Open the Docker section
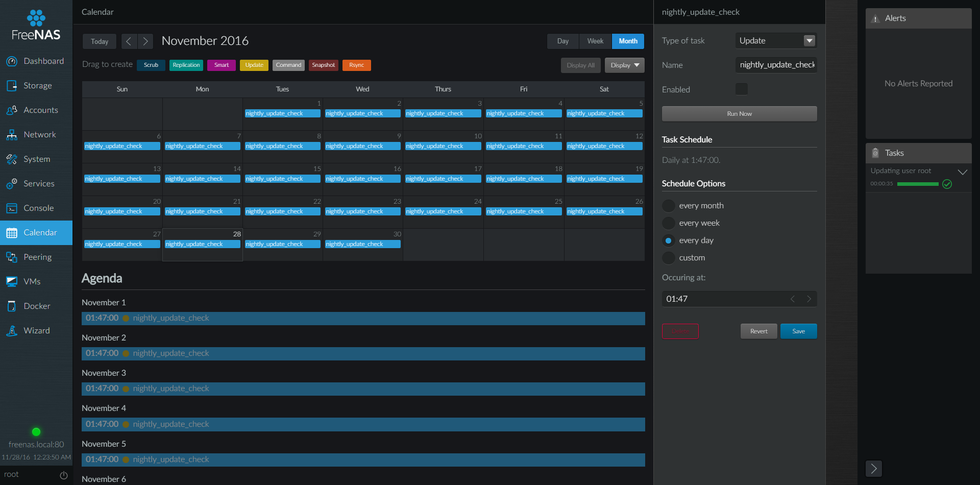980x485 pixels. (x=36, y=306)
